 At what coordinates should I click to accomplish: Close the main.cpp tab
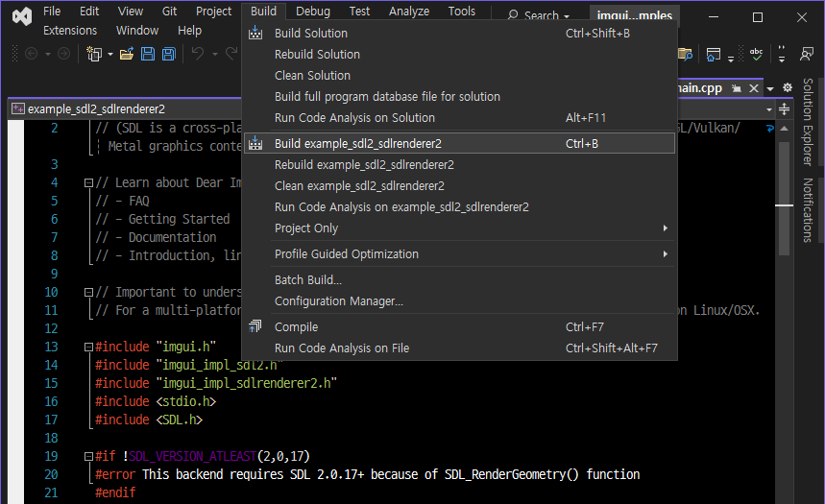(x=754, y=88)
